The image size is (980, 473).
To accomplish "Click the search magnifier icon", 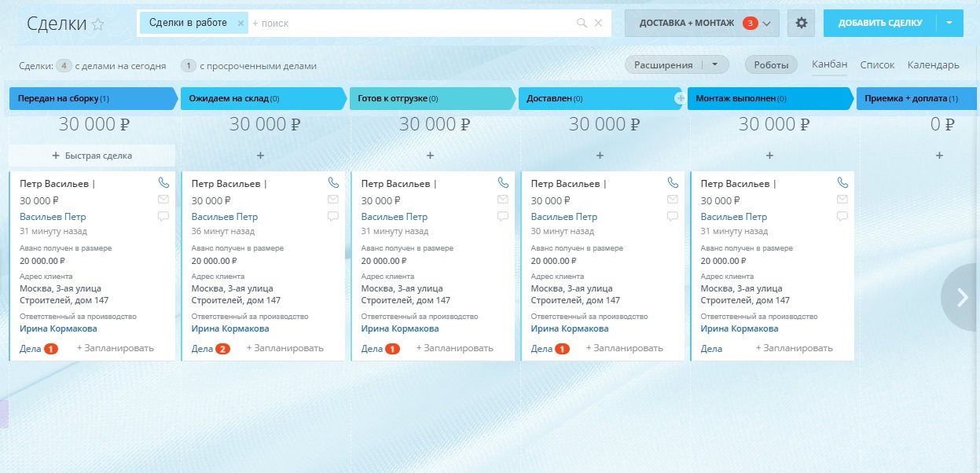I will pyautogui.click(x=582, y=23).
